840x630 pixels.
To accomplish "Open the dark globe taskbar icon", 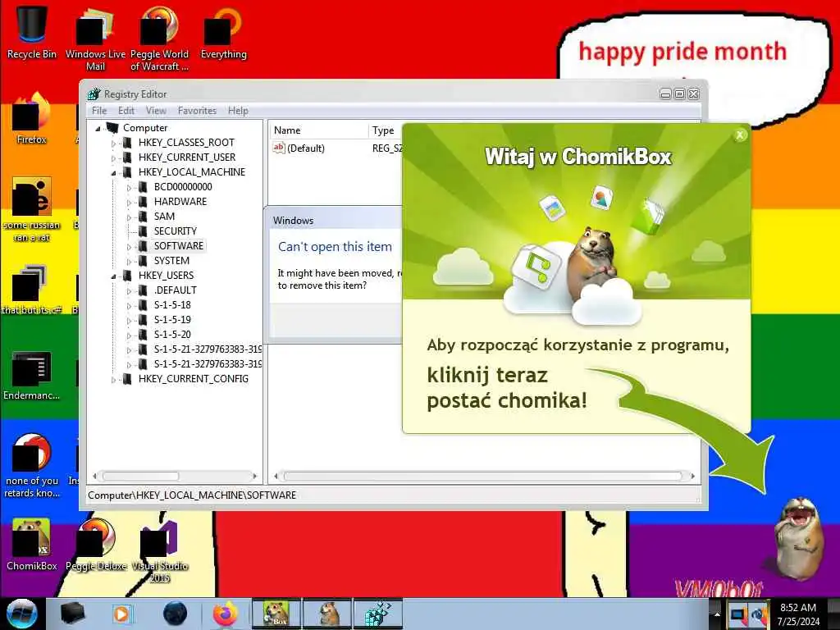I will pos(175,614).
